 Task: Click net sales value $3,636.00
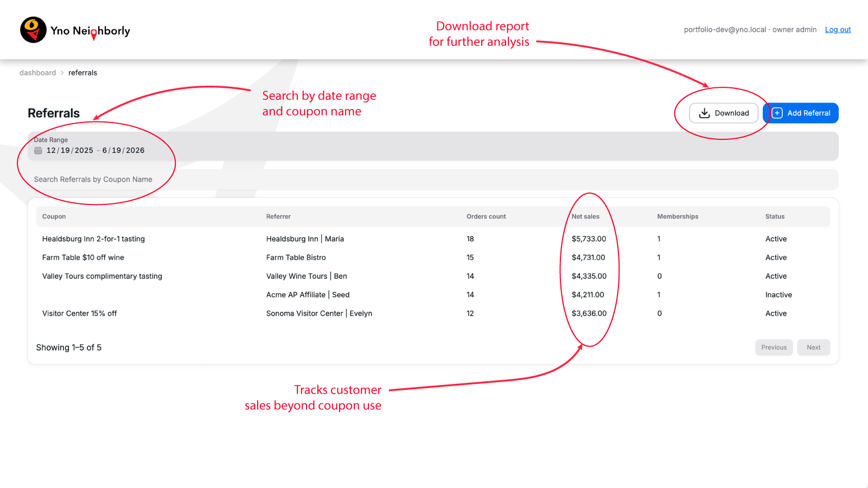(x=589, y=313)
